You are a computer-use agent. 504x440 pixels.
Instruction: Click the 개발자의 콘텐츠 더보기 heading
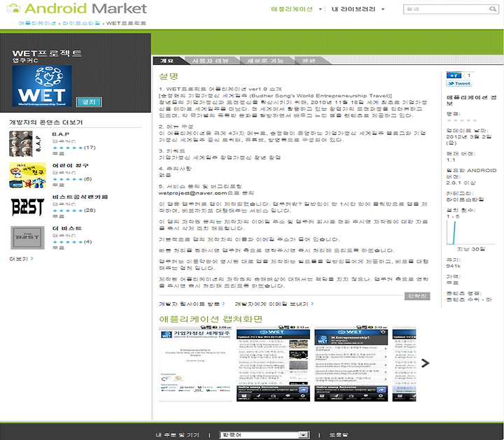tap(46, 122)
